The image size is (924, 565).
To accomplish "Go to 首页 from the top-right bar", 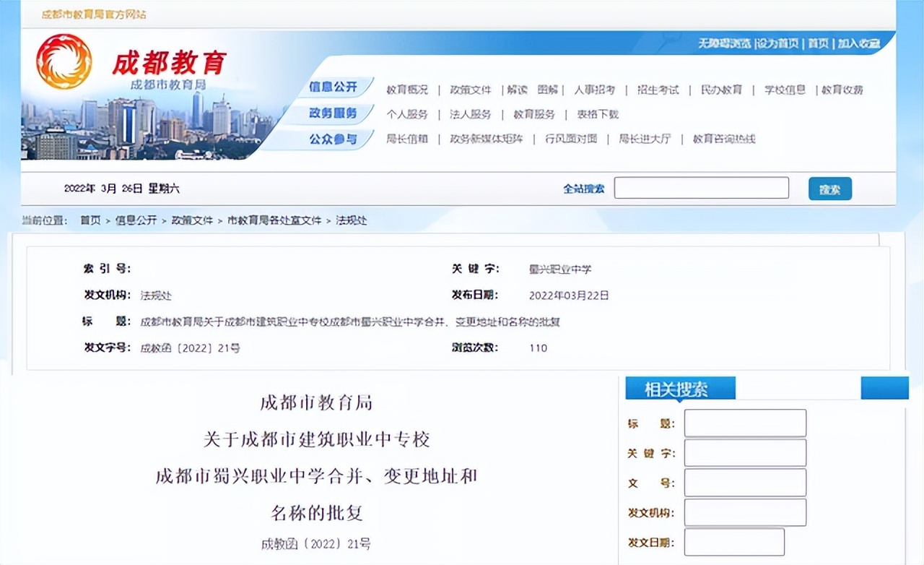I will pyautogui.click(x=818, y=43).
